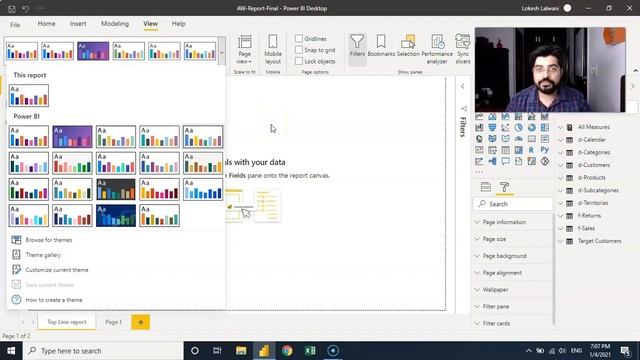Apply purple theme in Power BI list
640x360 pixels.
72,136
